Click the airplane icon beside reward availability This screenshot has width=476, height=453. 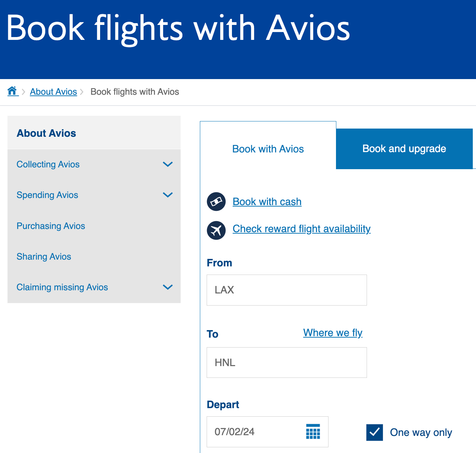click(x=216, y=230)
